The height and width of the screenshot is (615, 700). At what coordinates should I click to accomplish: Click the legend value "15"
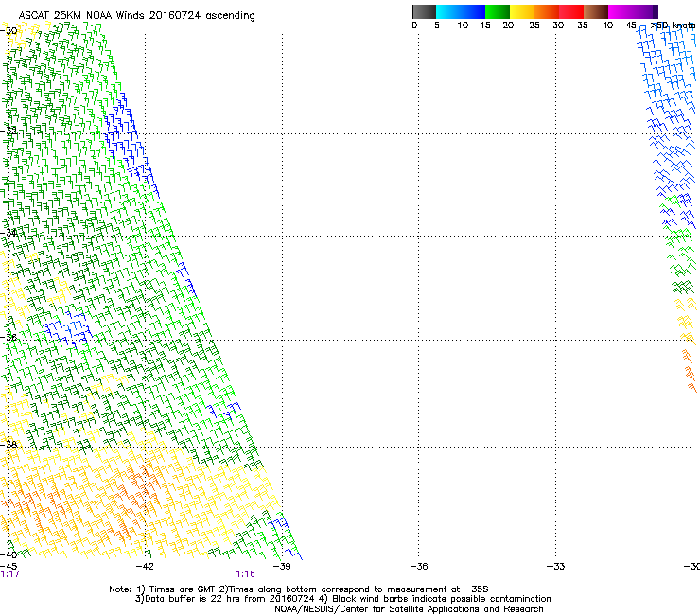(x=485, y=26)
